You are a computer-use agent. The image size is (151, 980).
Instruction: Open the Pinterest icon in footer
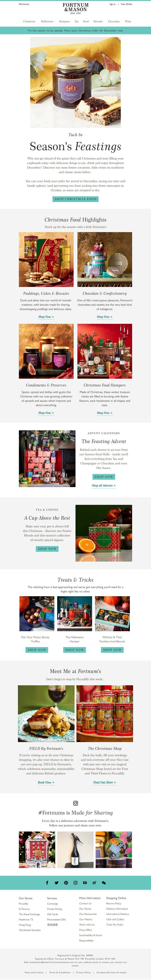point(66,883)
